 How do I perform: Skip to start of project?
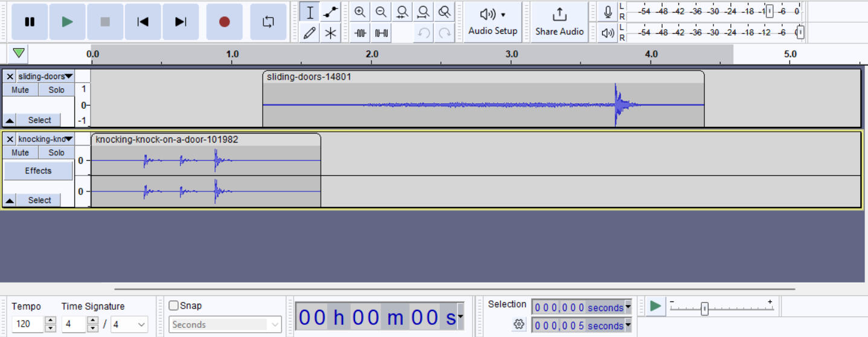pos(143,22)
